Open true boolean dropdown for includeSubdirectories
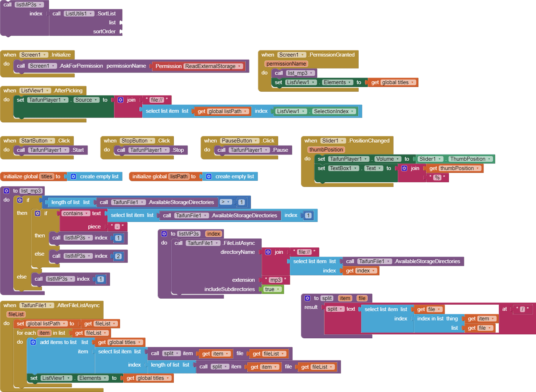The image size is (536, 392). (x=273, y=289)
